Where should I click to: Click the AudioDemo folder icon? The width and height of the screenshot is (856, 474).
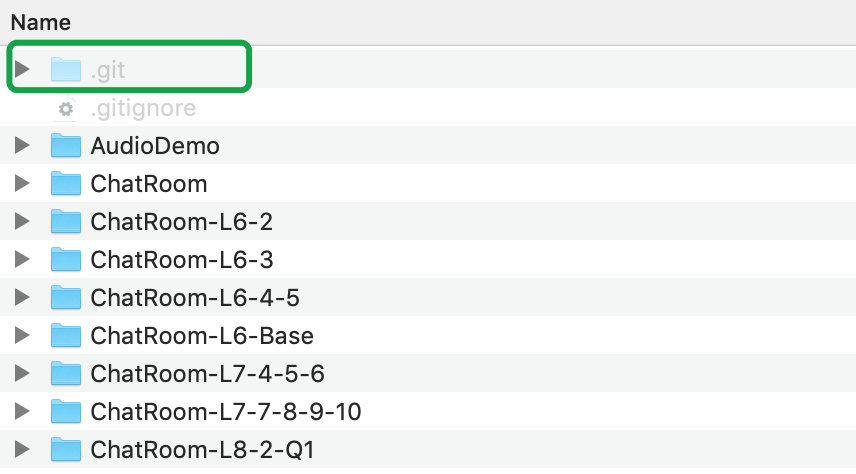65,146
